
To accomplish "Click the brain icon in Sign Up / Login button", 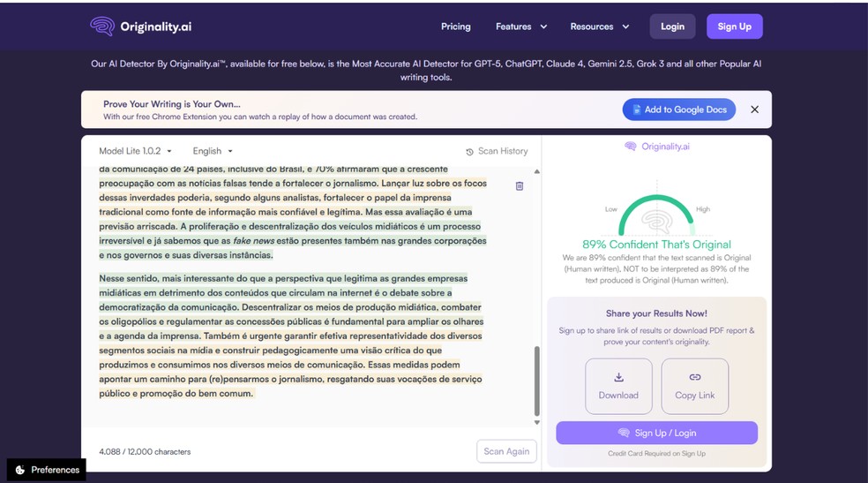I will tap(624, 433).
